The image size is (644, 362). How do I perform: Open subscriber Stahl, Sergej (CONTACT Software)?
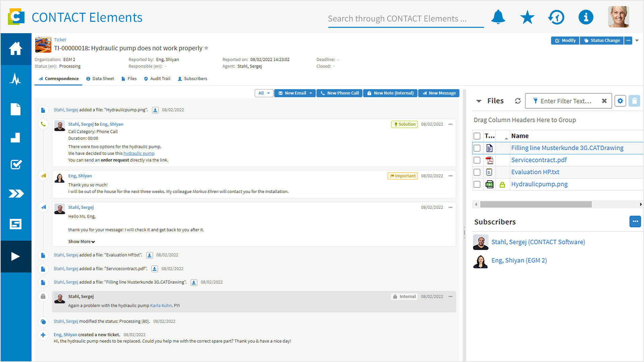click(x=538, y=242)
